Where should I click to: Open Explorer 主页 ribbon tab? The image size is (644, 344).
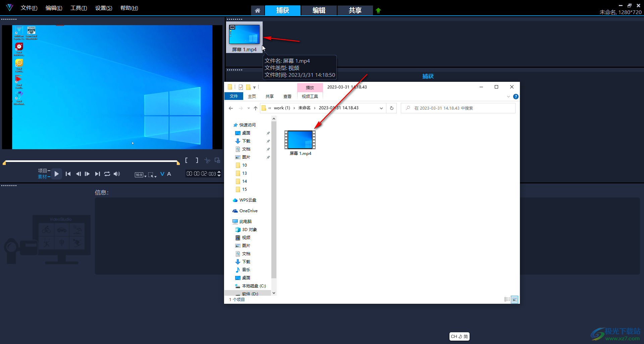[x=252, y=96]
